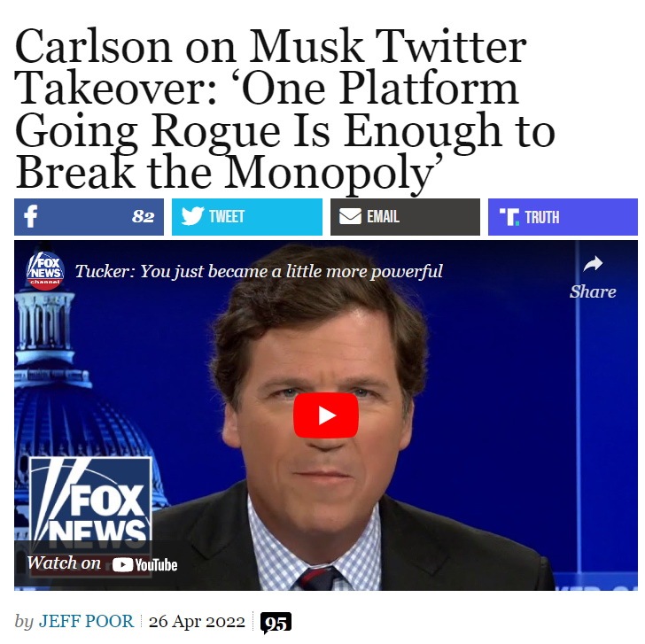The height and width of the screenshot is (644, 645).
Task: Open the 95 comments speech bubble
Action: (x=276, y=623)
